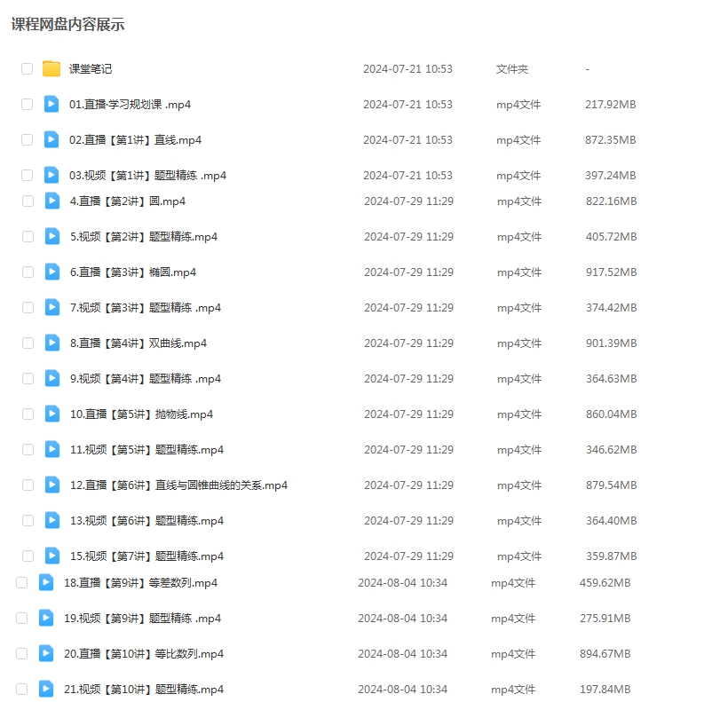Image resolution: width=728 pixels, height=702 pixels.
Task: Open the 课堂笔记 folder name
Action: point(91,69)
